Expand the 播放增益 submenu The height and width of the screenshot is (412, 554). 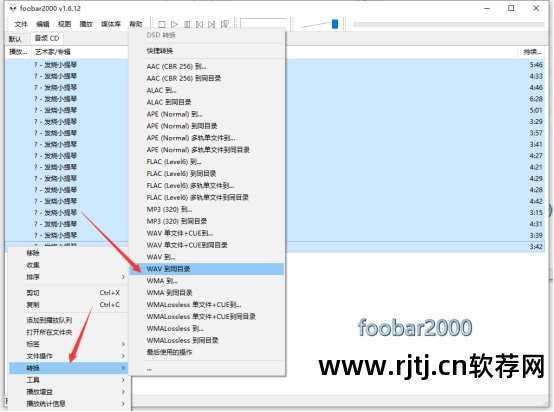[68, 392]
